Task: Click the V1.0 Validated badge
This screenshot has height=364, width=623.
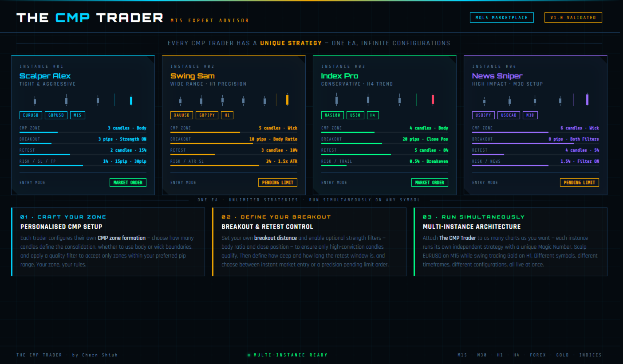Action: (573, 18)
